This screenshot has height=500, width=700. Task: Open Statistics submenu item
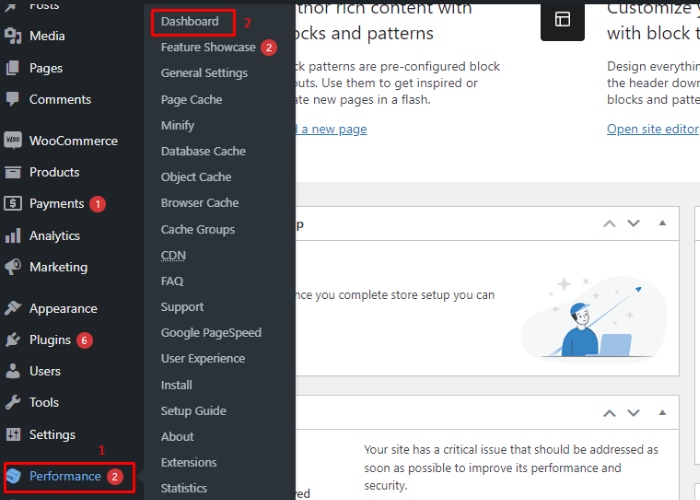[183, 488]
